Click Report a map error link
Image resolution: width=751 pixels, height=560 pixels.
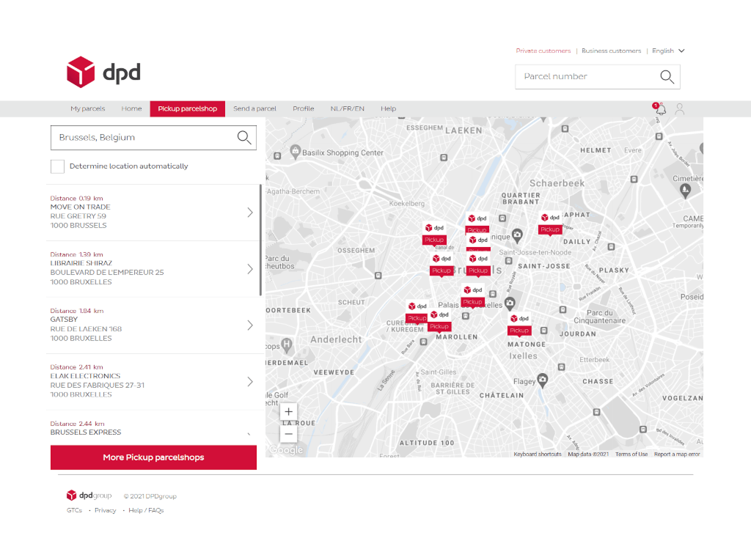point(677,454)
